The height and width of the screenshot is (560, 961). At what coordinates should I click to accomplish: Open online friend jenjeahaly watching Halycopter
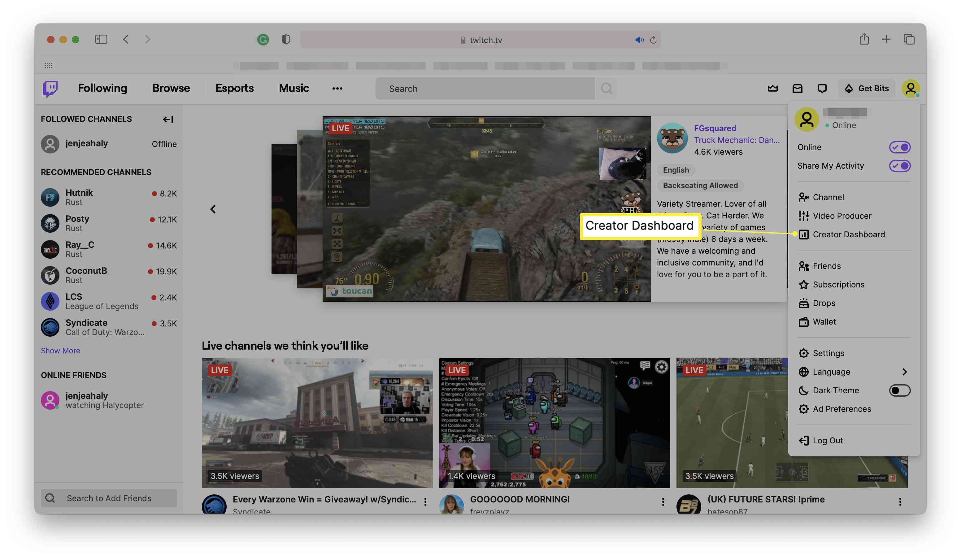[109, 400]
